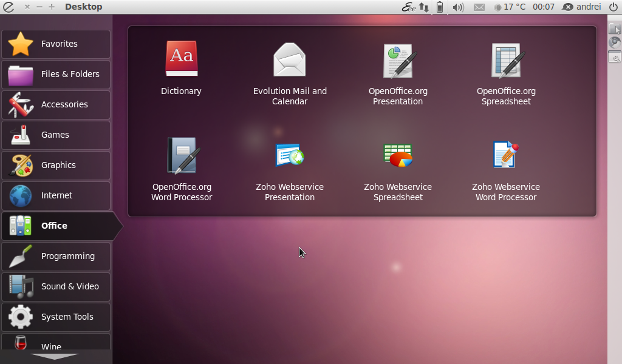Viewport: 622px width, 364px height.
Task: Open the volume control indicator
Action: (x=458, y=7)
